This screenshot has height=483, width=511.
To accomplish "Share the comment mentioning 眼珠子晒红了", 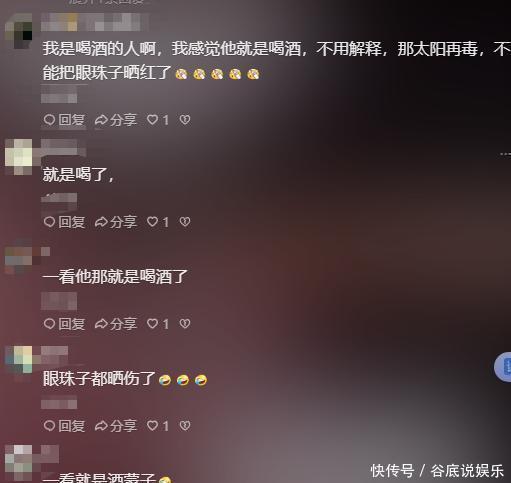I will tap(116, 120).
